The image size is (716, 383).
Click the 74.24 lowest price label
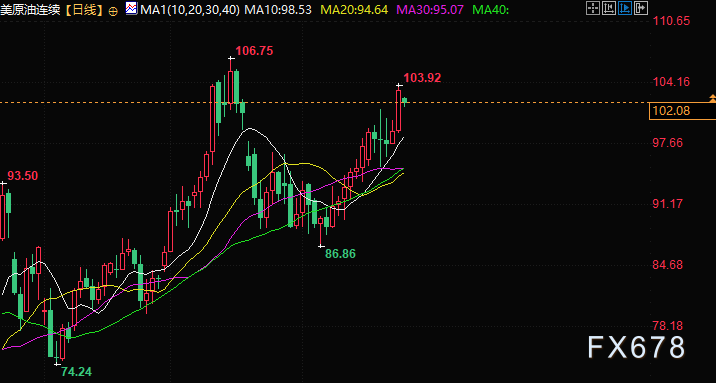76,372
